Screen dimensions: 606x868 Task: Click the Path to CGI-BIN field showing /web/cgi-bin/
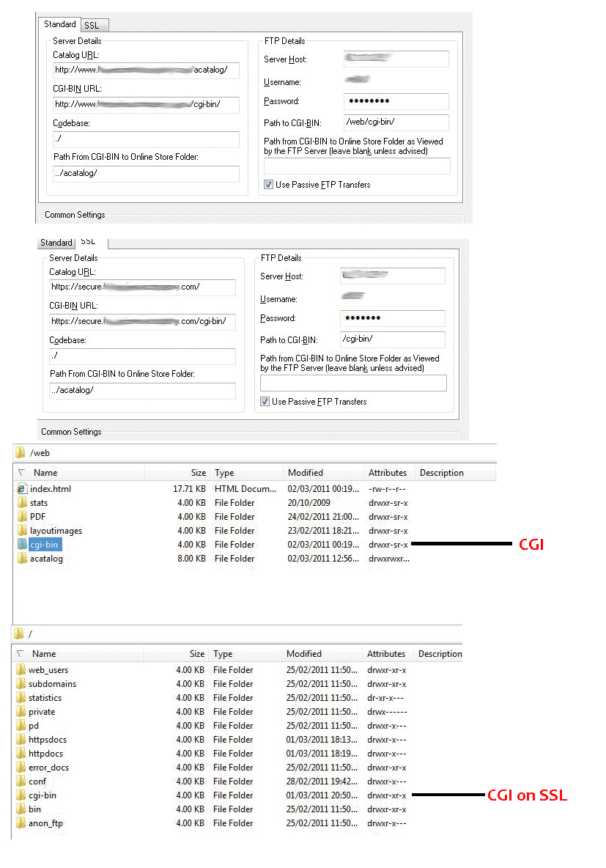[396, 122]
